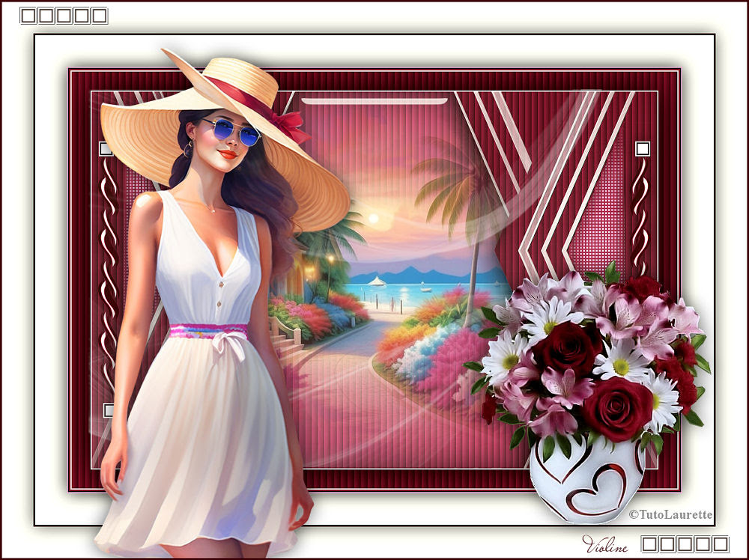Click the woman's blue sunglasses
Screen dimensions: 749x560
[231, 132]
